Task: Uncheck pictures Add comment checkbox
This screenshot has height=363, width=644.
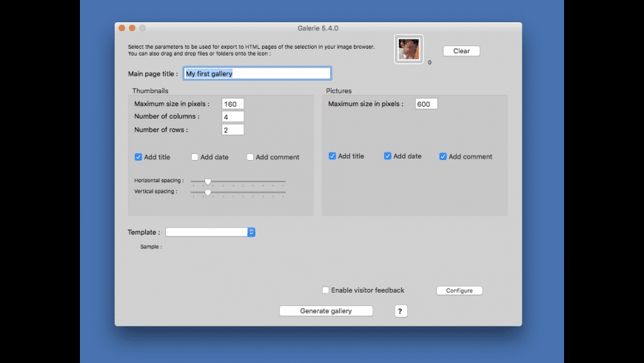Action: tap(443, 156)
